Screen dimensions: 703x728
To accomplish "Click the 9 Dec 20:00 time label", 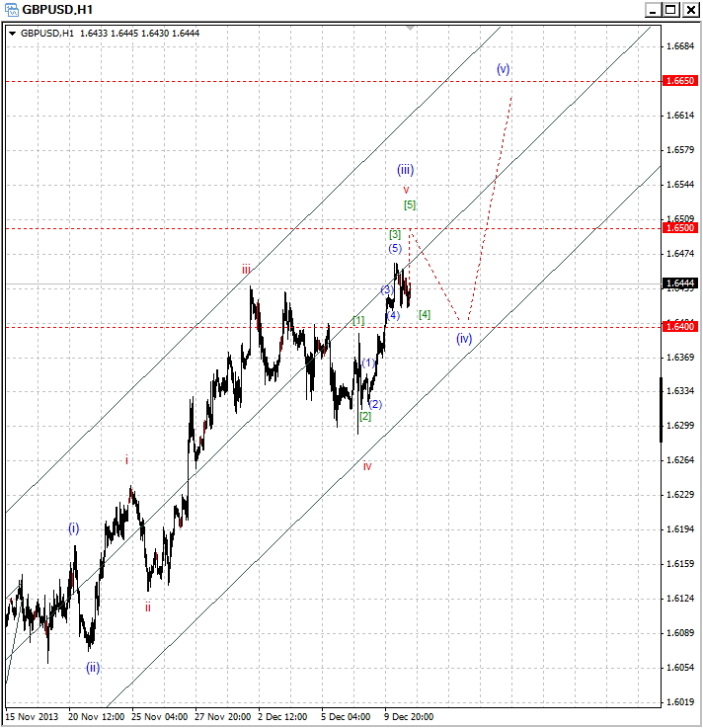I will (x=409, y=717).
